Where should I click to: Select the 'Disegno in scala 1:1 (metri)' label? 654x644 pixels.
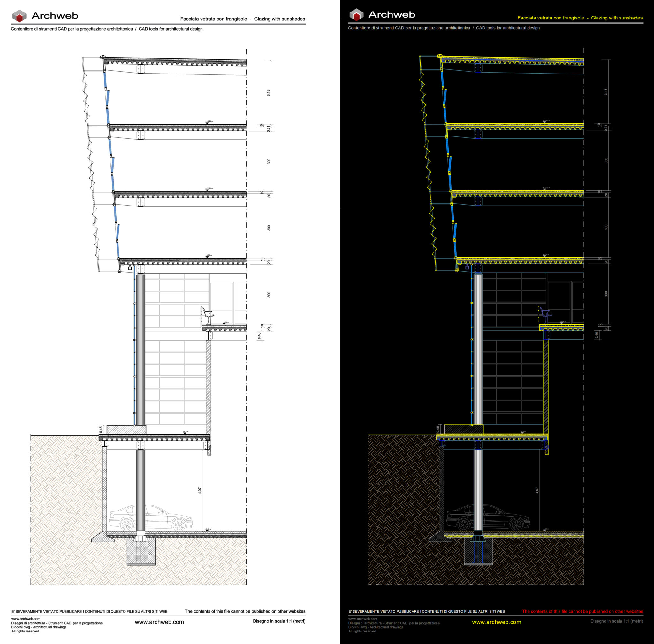[278, 621]
